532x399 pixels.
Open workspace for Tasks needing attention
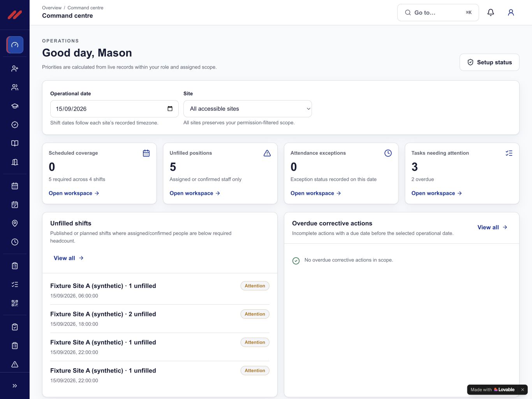(x=437, y=193)
